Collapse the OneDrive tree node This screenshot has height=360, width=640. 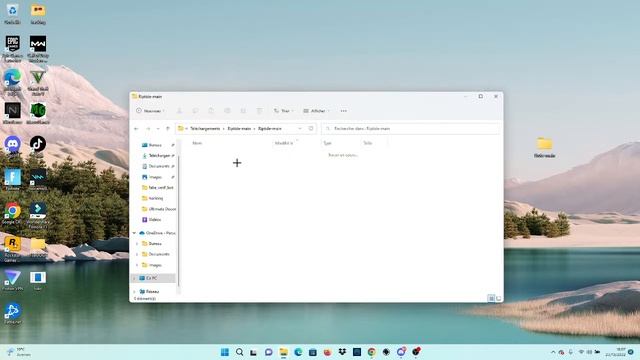[x=134, y=233]
